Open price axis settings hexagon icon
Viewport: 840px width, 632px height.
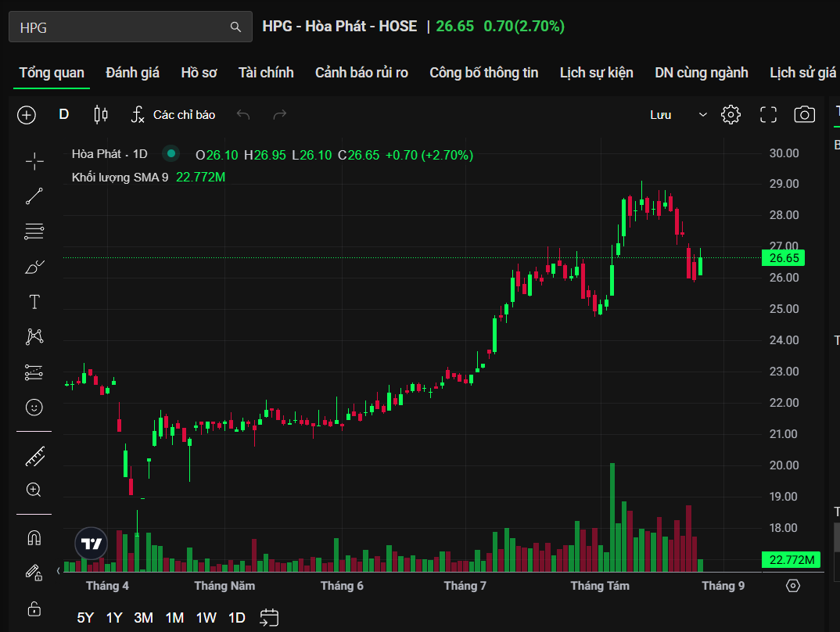[793, 586]
